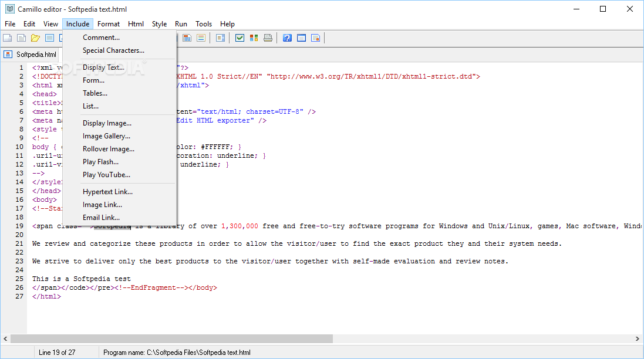The image size is (644, 359).
Task: Click the horizontal scrollbar left arrow
Action: pos(5,339)
